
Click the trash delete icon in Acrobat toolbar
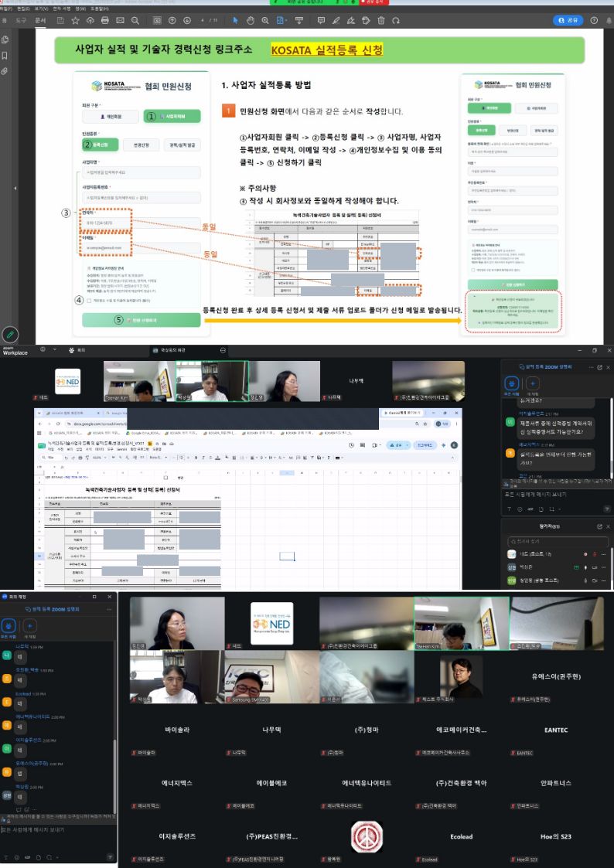pyautogui.click(x=381, y=20)
